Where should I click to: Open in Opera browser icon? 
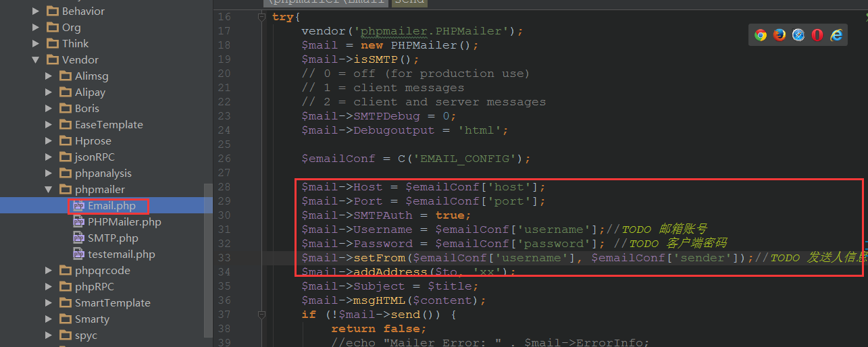(x=817, y=35)
